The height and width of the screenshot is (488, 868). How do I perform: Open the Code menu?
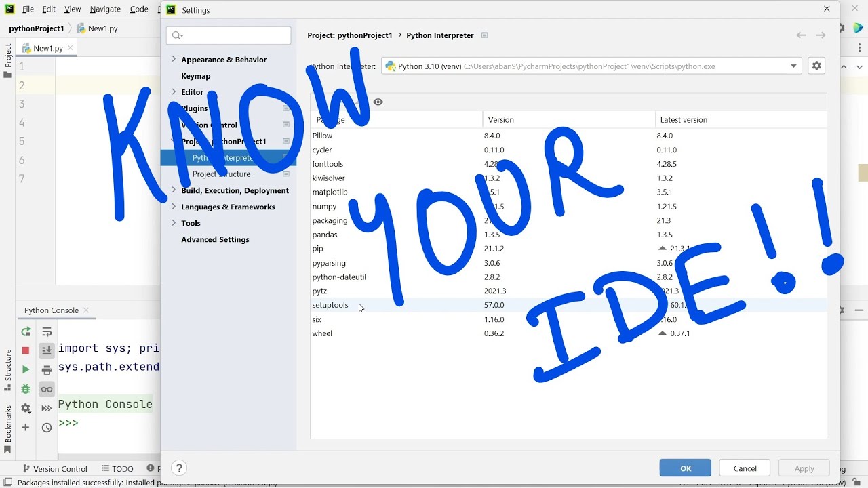139,9
